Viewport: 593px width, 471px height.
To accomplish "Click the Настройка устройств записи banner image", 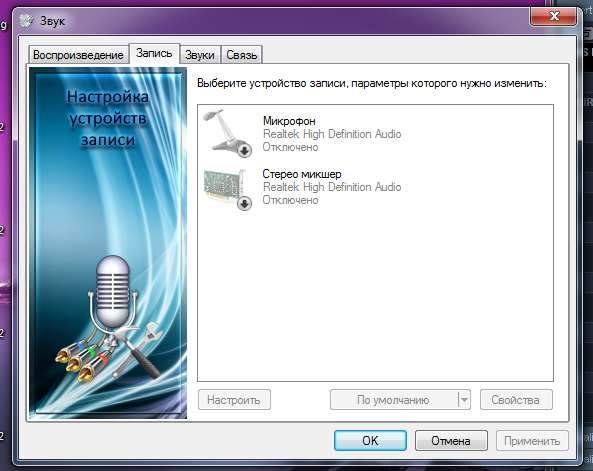I will pyautogui.click(x=108, y=243).
